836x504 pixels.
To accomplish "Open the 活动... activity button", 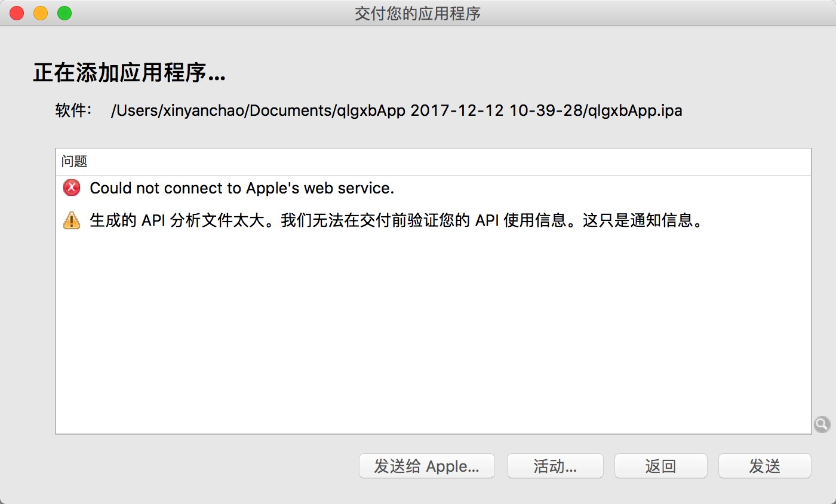I will click(555, 466).
